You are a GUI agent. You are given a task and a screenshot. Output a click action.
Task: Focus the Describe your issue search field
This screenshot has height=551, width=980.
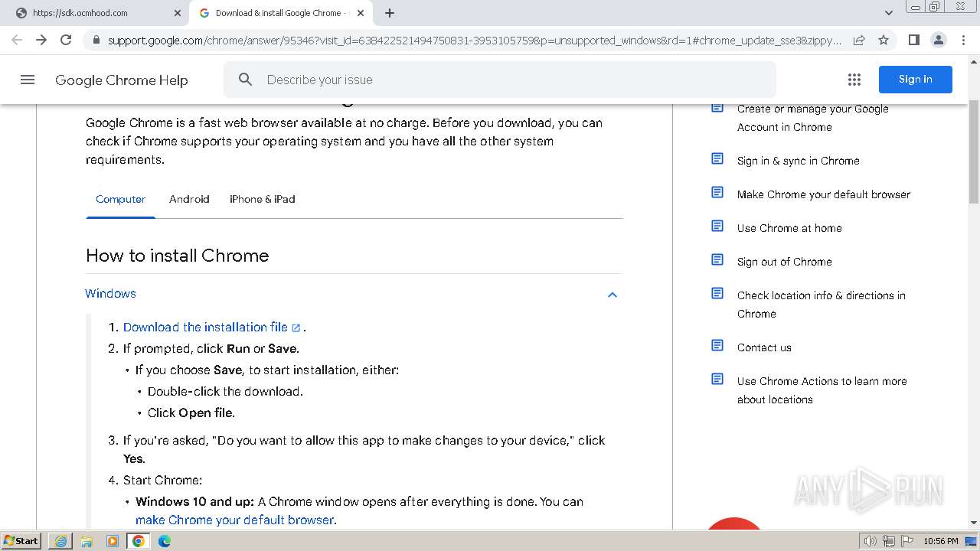click(x=500, y=80)
